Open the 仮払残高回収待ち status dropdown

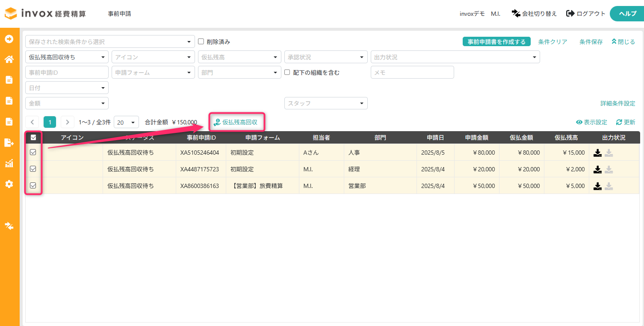coord(67,57)
